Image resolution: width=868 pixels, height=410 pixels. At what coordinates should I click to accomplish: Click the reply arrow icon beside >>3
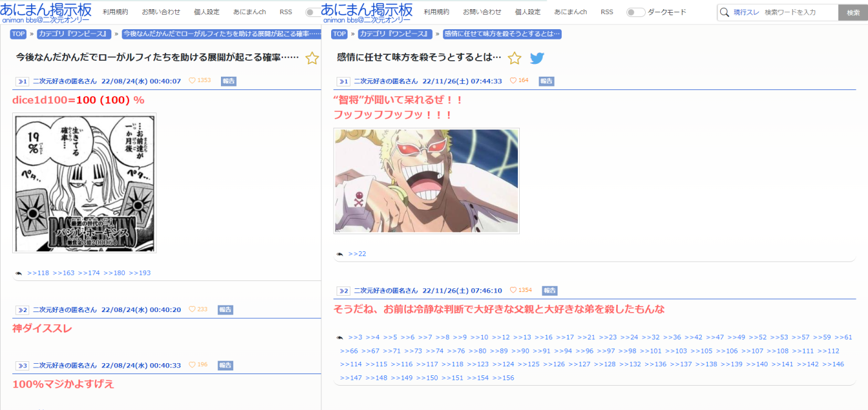[340, 338]
